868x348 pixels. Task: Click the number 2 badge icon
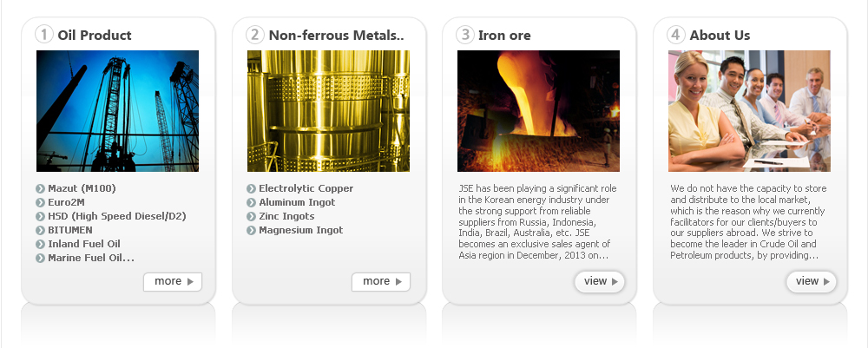click(x=254, y=35)
